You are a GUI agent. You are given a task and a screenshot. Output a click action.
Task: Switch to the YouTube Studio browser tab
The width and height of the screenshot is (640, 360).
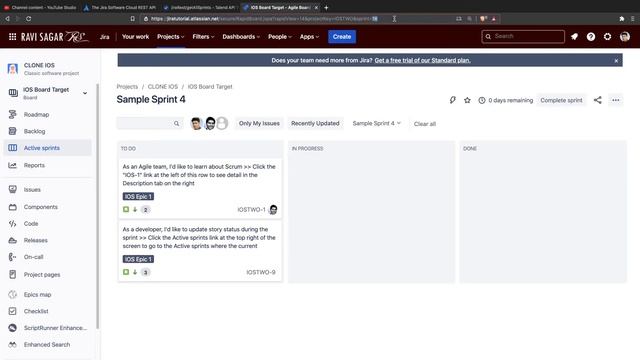40,7
